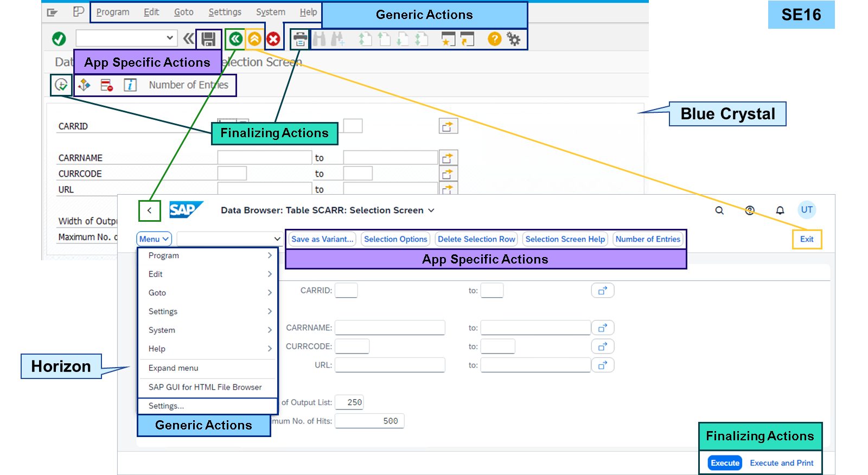Expand System submenu in the Horizon menu
This screenshot has width=868, height=475.
point(270,330)
